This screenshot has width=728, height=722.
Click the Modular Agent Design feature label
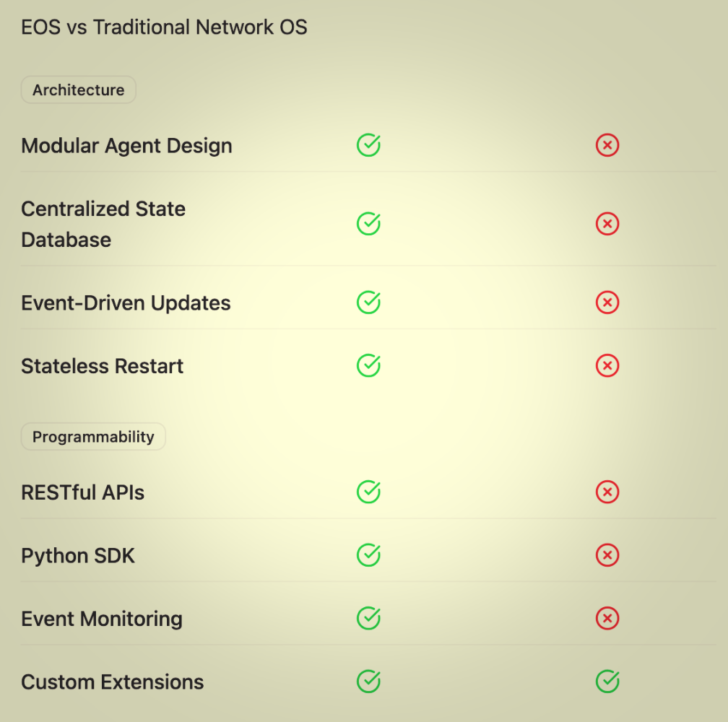point(126,146)
